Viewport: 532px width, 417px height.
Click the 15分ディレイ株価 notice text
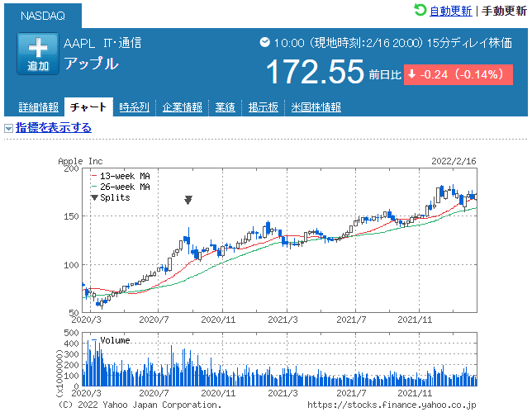pyautogui.click(x=469, y=43)
